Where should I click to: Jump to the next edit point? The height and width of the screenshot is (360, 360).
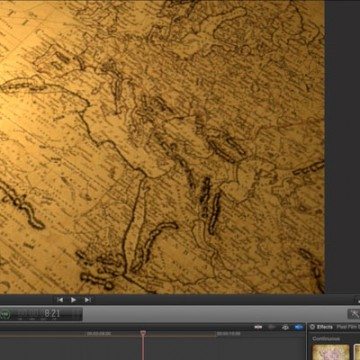[x=88, y=300]
